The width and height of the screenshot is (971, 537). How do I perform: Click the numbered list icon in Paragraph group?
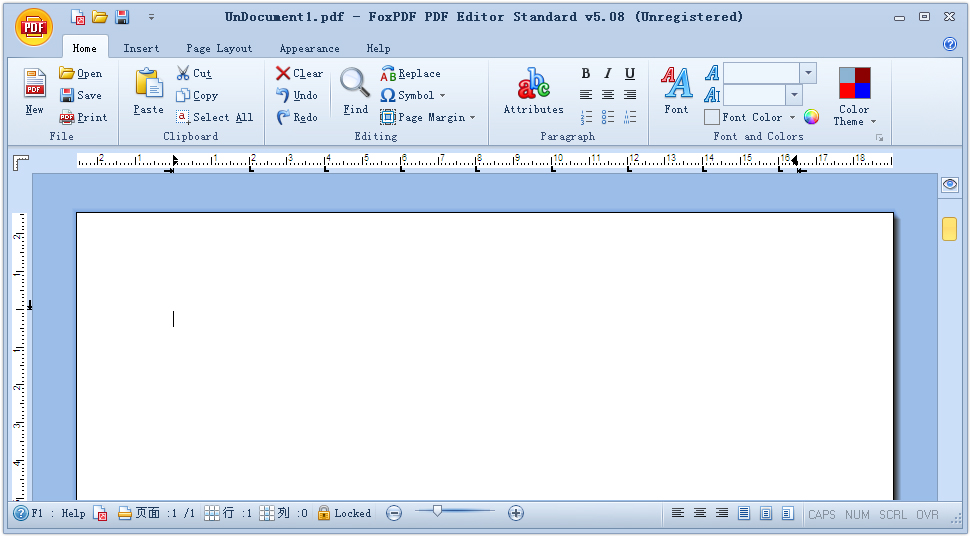(x=586, y=116)
